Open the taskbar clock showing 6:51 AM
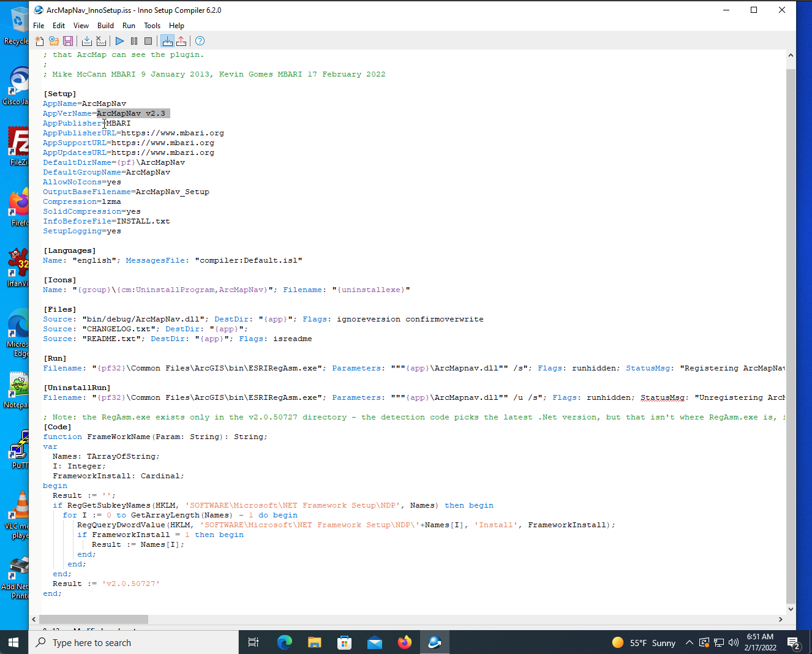 pyautogui.click(x=761, y=642)
